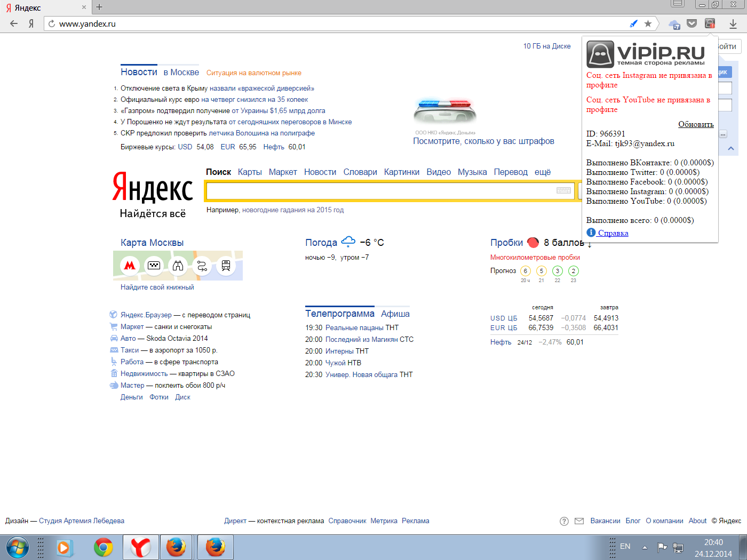The height and width of the screenshot is (560, 747).
Task: Click the EN language indicator
Action: tap(625, 547)
